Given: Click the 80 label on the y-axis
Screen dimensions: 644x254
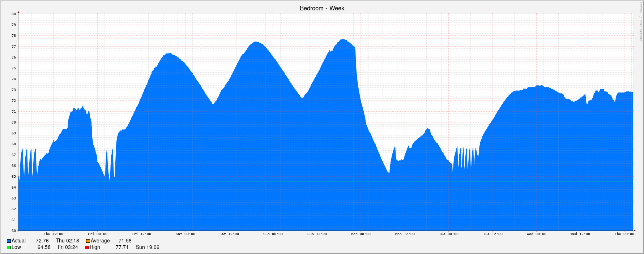Looking at the screenshot, I should tap(14, 14).
